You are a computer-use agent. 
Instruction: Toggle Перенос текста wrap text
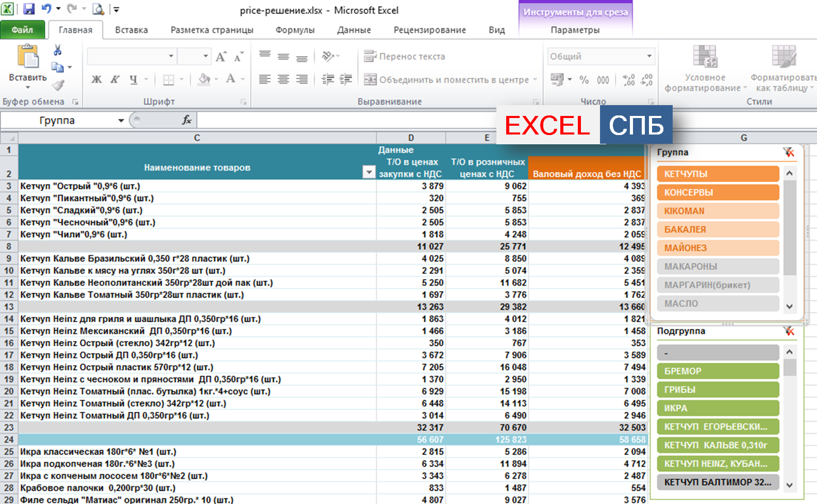point(405,56)
